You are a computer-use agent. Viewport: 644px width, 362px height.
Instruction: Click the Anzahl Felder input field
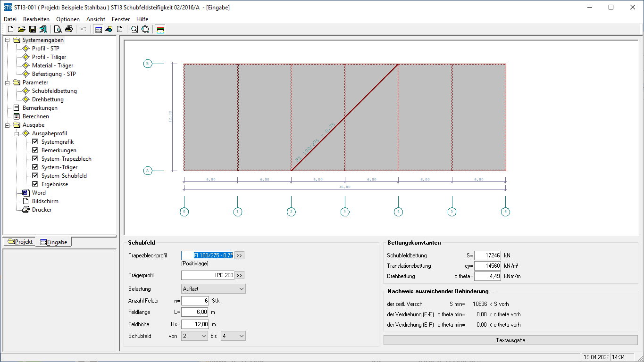[194, 301]
